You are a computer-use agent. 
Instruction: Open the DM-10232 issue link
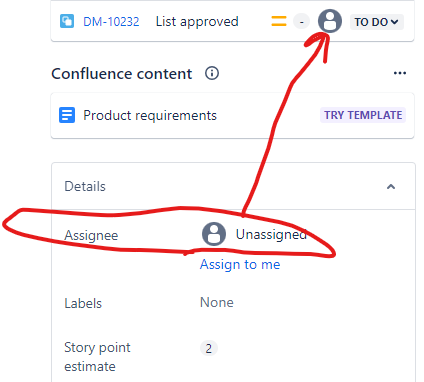click(x=111, y=22)
